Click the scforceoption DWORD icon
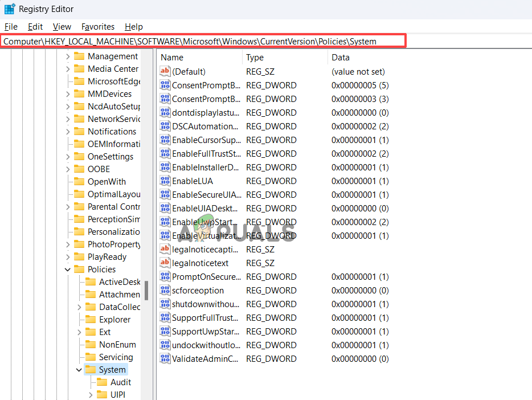This screenshot has width=532, height=400. click(x=165, y=290)
